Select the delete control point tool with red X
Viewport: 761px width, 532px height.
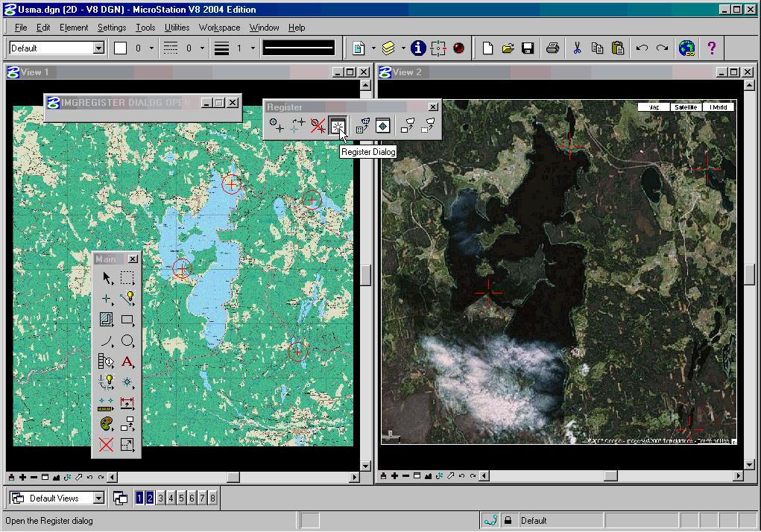point(318,126)
